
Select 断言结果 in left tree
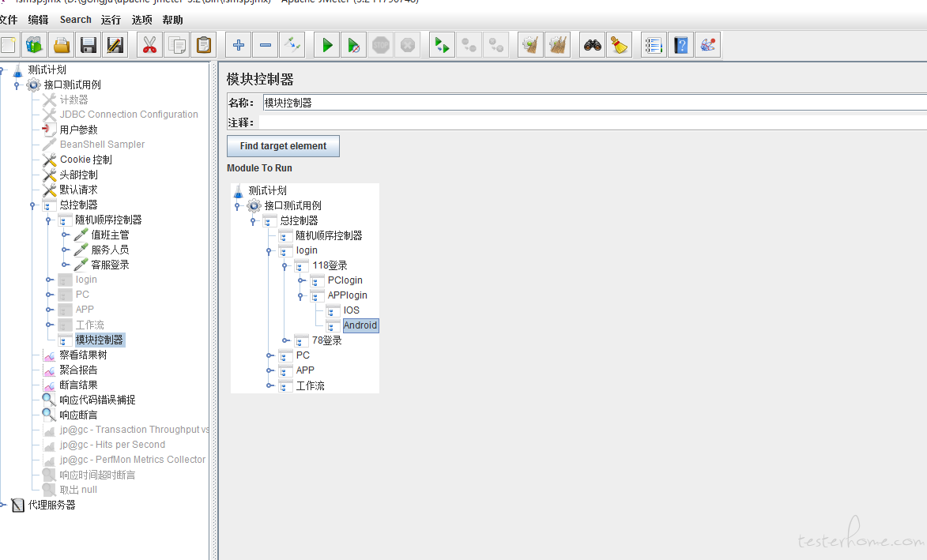pyautogui.click(x=78, y=385)
